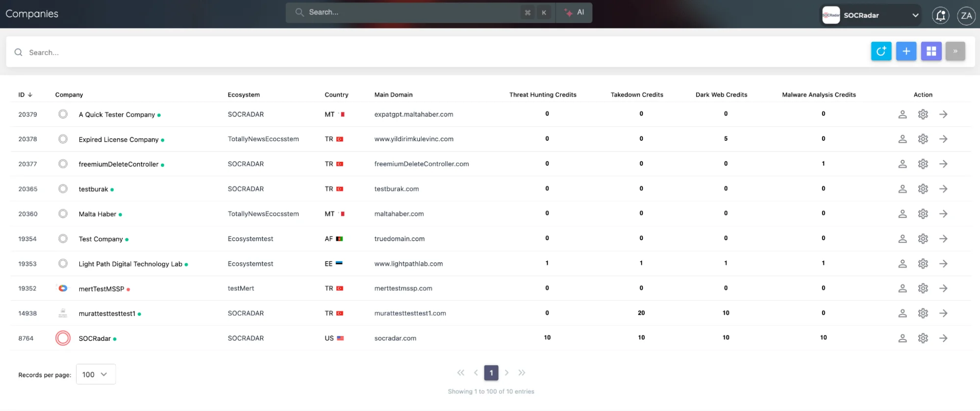Switch to grid view with purple tiles icon

coord(931,51)
